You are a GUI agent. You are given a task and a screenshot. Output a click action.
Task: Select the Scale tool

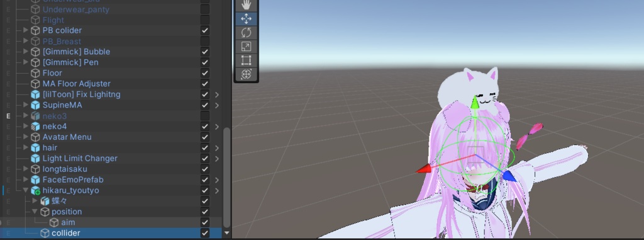(x=246, y=47)
